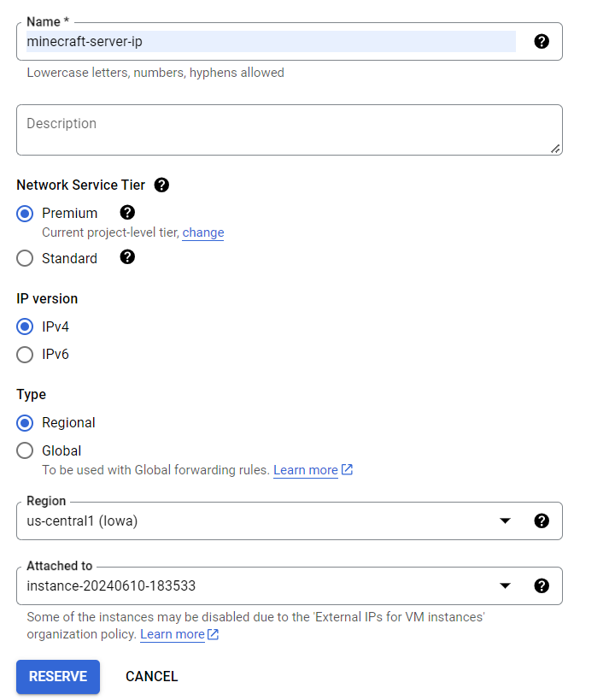Choose the IPv6 radio button
The image size is (609, 700).
pyautogui.click(x=26, y=354)
